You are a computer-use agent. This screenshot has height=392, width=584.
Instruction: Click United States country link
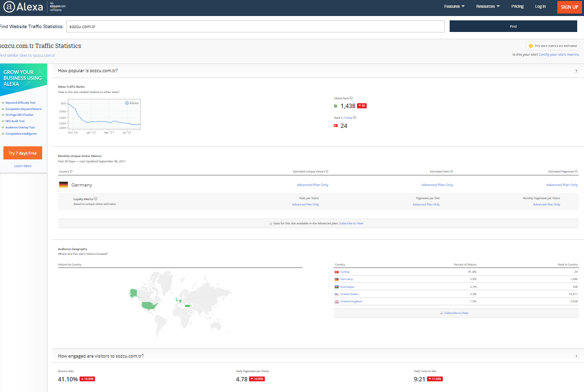pos(349,294)
